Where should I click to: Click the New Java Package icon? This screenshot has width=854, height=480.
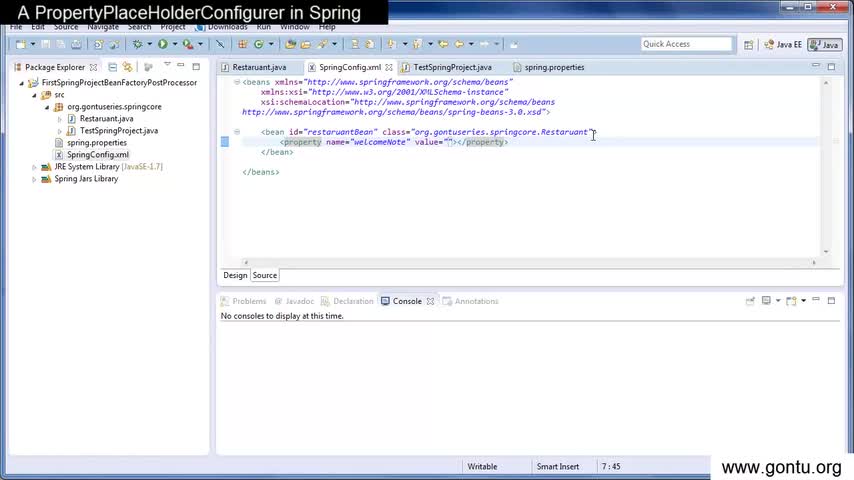coord(242,44)
